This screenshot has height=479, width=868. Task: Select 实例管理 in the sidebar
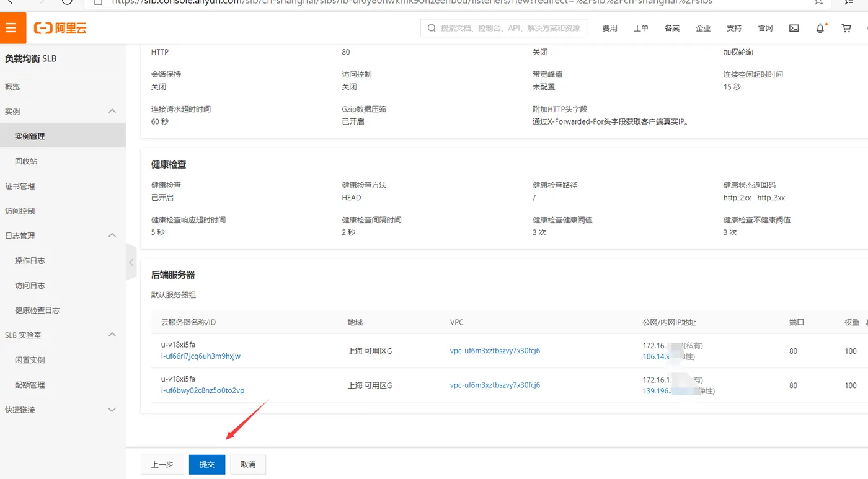tap(63, 136)
